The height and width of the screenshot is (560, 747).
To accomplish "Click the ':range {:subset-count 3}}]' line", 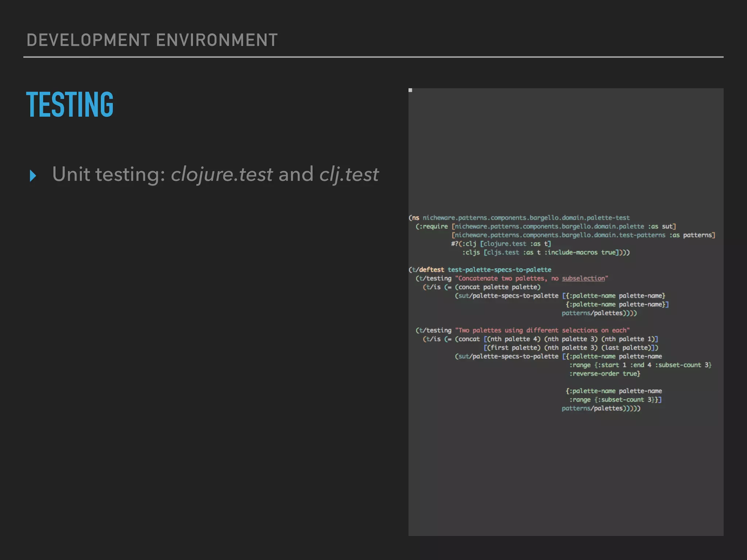I will [x=615, y=400].
